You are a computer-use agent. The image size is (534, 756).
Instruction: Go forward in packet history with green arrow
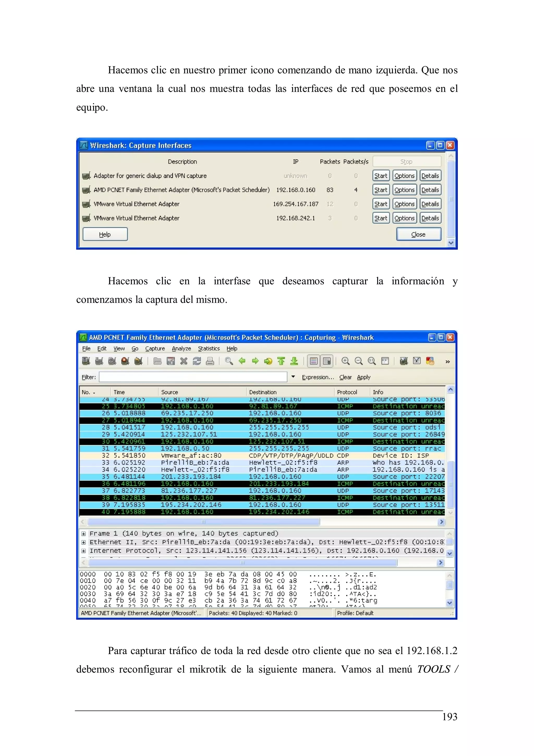click(255, 361)
